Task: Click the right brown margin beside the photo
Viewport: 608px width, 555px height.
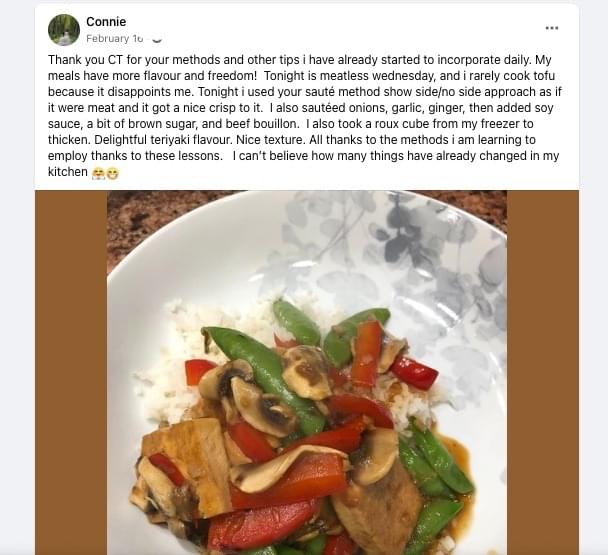Action: pos(543,372)
